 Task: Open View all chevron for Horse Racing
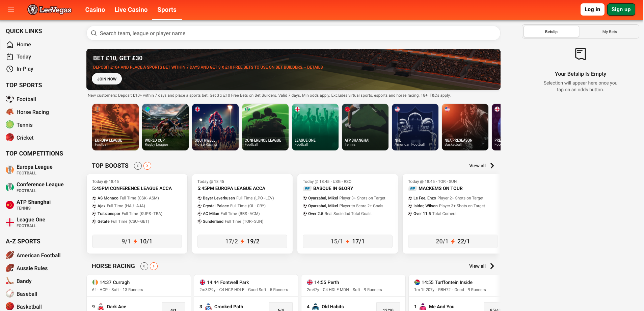coord(492,266)
